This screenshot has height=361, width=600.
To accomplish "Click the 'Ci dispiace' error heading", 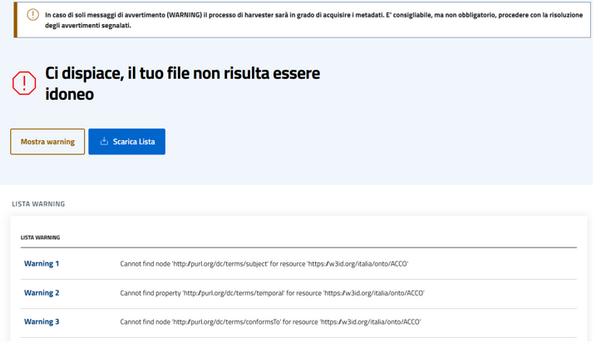I will point(183,83).
